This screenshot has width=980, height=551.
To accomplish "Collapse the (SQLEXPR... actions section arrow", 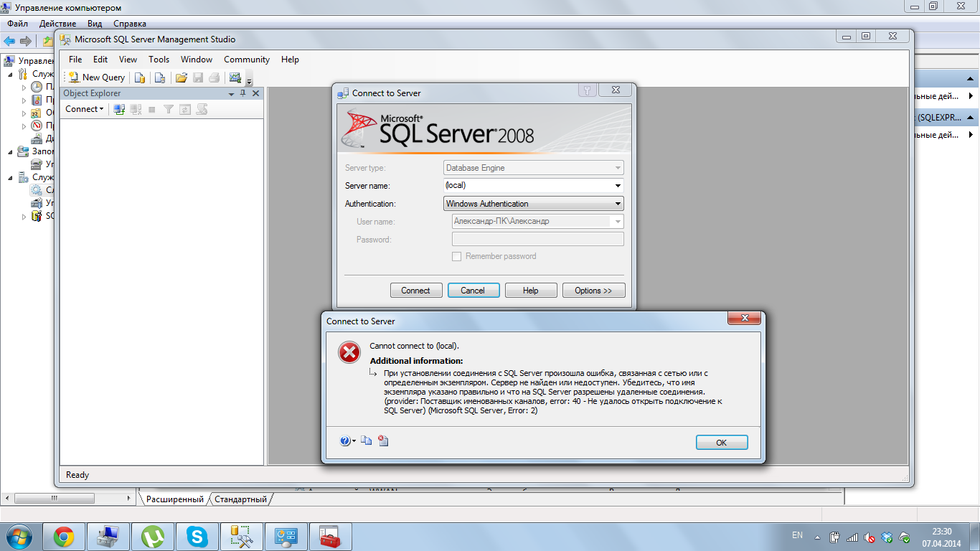I will [x=970, y=117].
